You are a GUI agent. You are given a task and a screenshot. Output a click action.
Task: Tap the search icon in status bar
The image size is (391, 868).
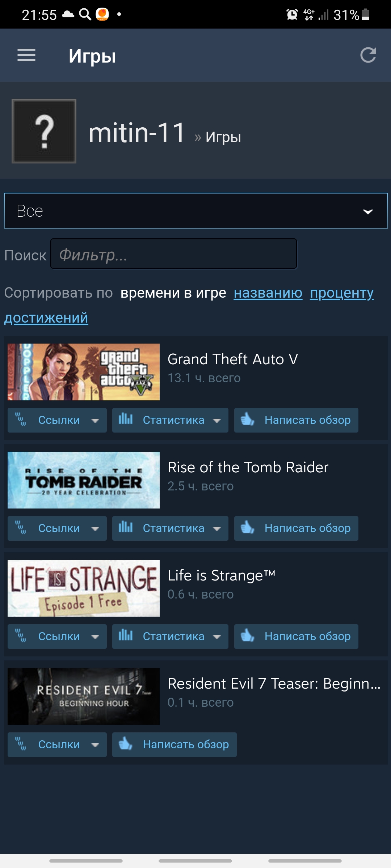[x=85, y=14]
